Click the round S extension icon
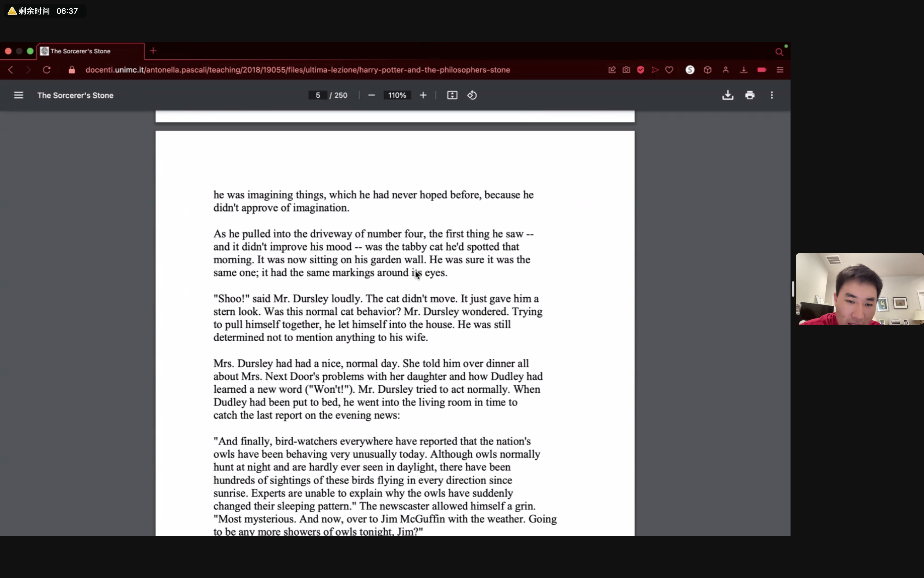The image size is (924, 578). click(690, 70)
